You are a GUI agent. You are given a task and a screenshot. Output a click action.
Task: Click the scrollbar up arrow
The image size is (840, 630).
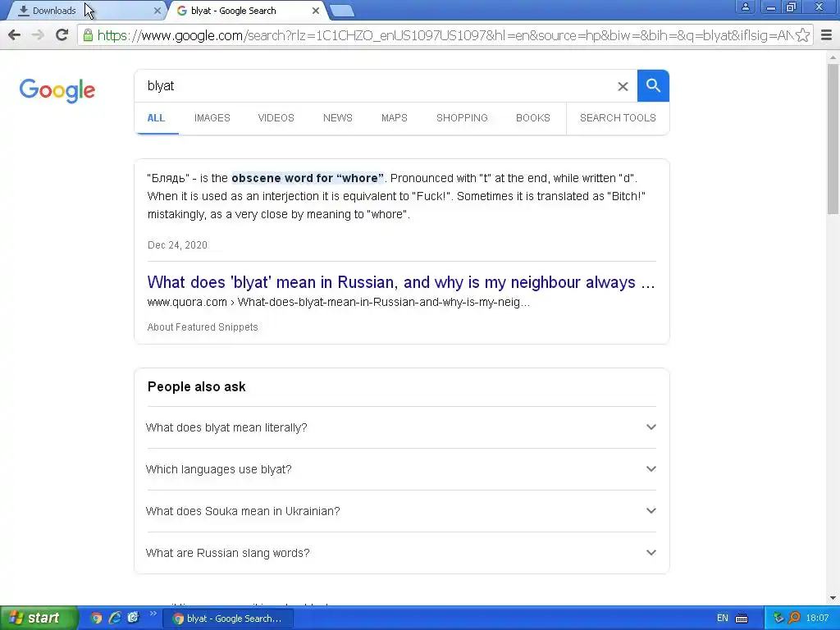833,57
